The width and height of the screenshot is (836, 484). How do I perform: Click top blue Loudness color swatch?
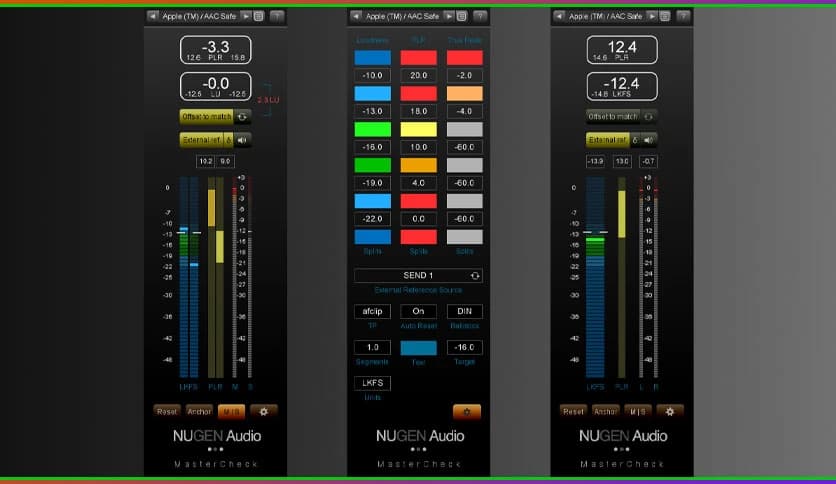tap(372, 58)
